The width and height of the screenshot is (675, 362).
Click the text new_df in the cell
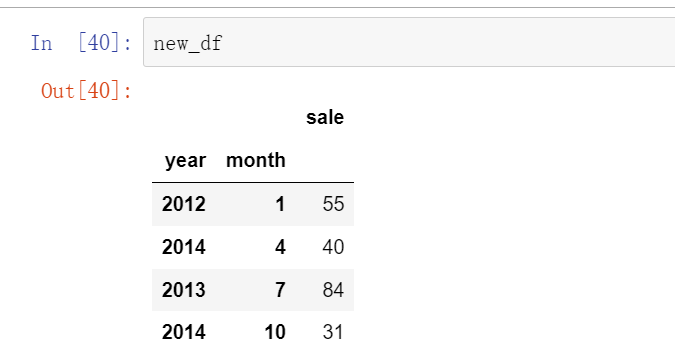pyautogui.click(x=188, y=44)
